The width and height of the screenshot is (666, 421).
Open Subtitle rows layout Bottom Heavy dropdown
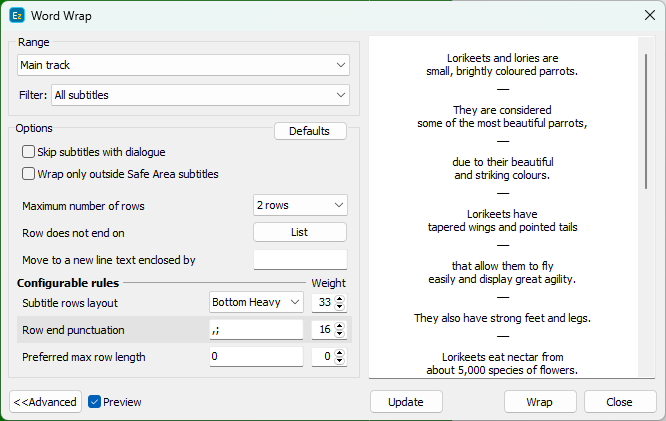pyautogui.click(x=257, y=302)
